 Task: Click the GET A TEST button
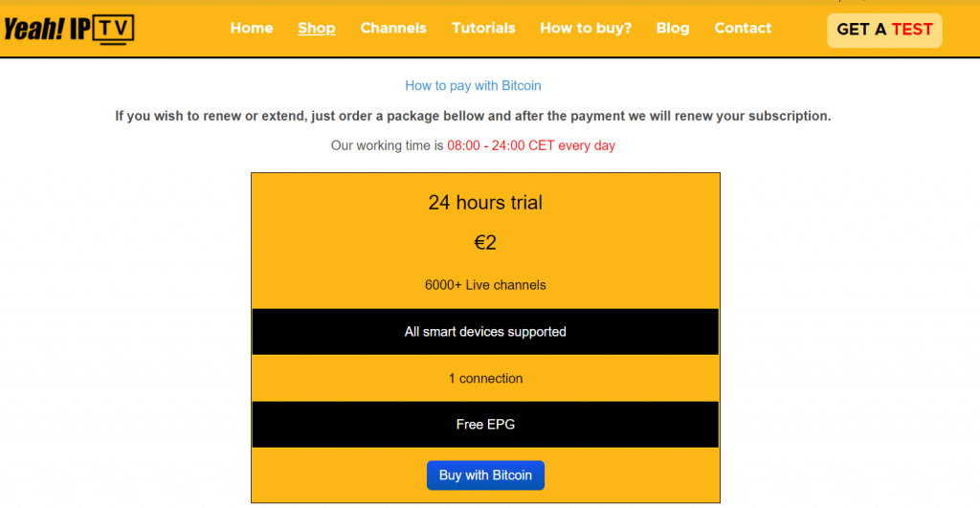[x=884, y=30]
